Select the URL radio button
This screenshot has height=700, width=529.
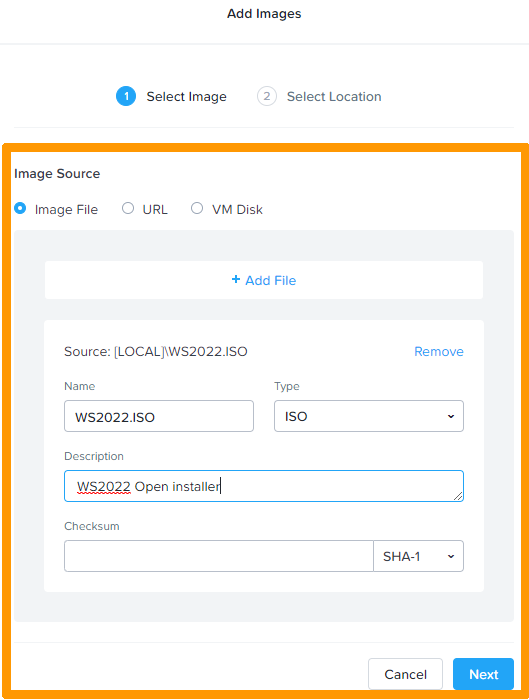point(128,208)
